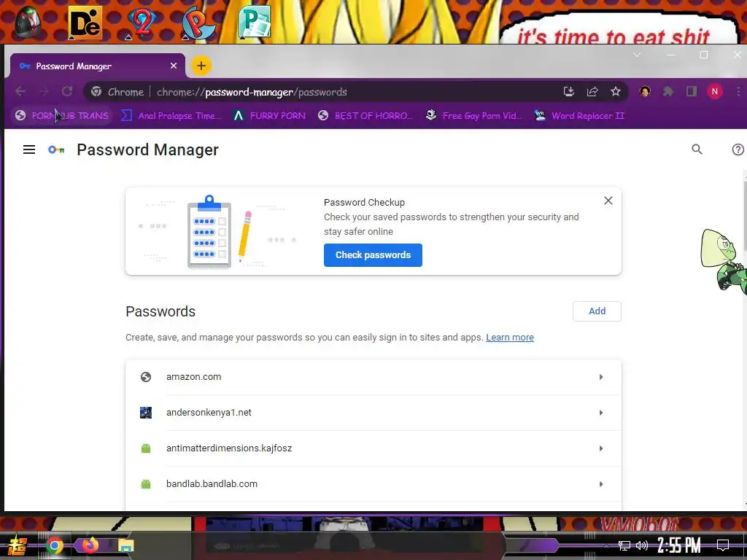Open the Start menu button on taskbar
Viewport: 747px width, 560px height.
18,545
